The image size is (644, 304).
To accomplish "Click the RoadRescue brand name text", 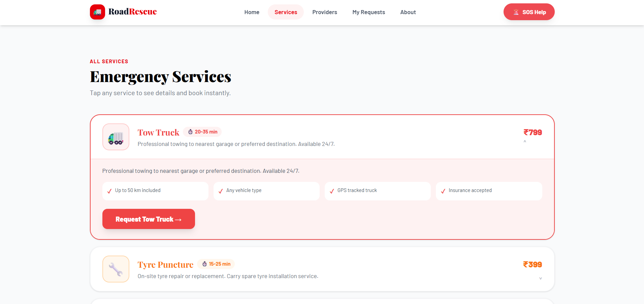I will pyautogui.click(x=132, y=12).
